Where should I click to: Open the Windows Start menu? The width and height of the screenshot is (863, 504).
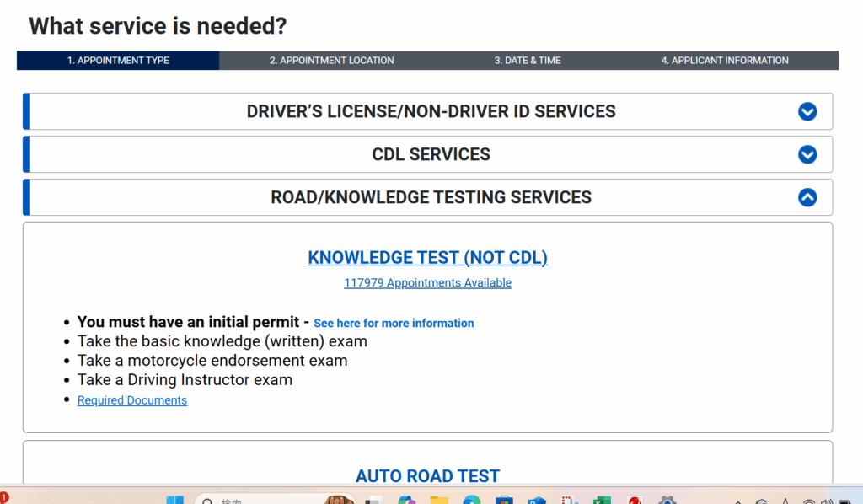click(x=175, y=500)
